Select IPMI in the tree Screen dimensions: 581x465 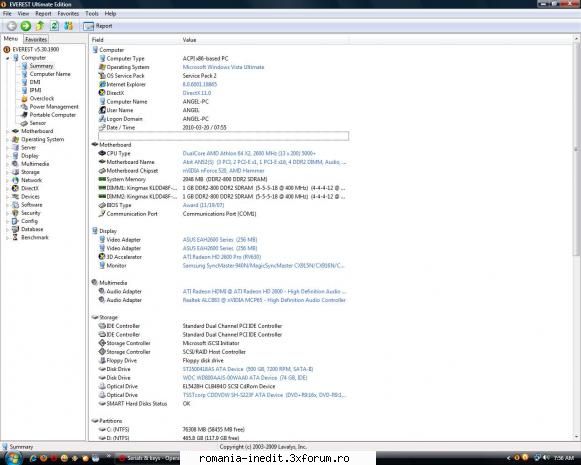point(36,90)
